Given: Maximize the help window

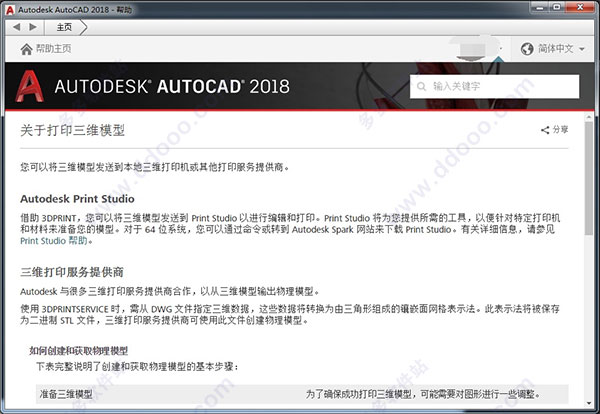Looking at the screenshot, I should coord(557,7).
